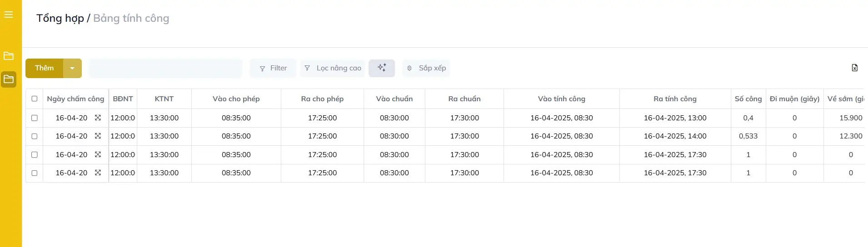The width and height of the screenshot is (868, 247).
Task: Click the Filter button
Action: point(273,68)
